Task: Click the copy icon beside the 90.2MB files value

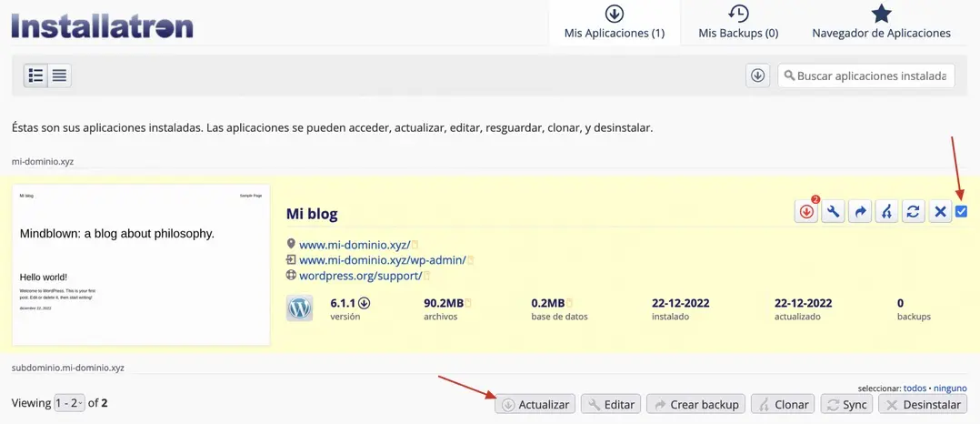Action: click(468, 303)
